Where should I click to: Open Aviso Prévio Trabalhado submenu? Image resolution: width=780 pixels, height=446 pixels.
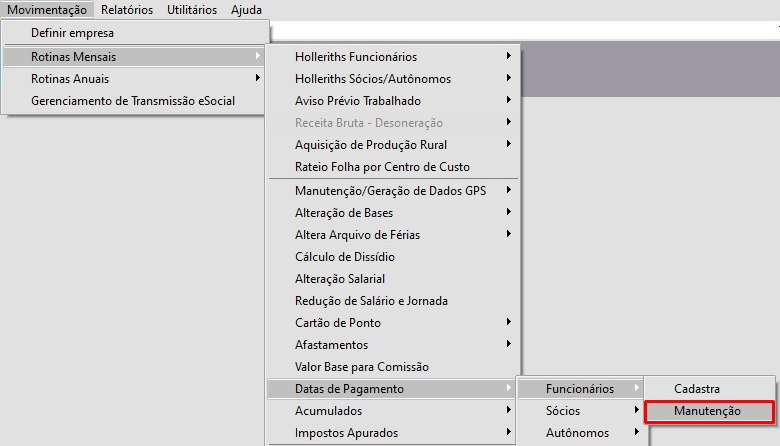click(357, 101)
